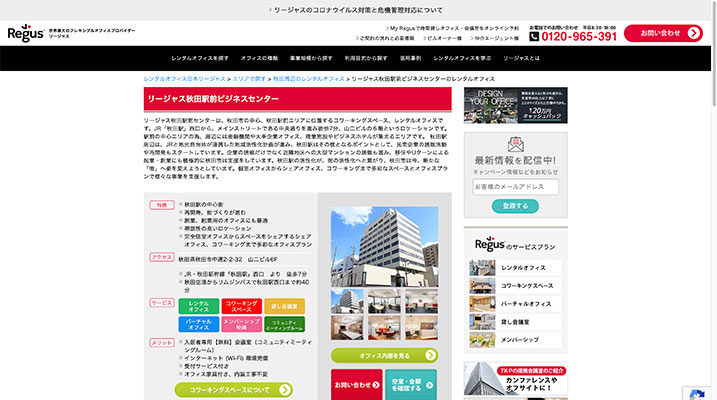
Task: Click the green コワーキングスペースについて button
Action: [234, 390]
